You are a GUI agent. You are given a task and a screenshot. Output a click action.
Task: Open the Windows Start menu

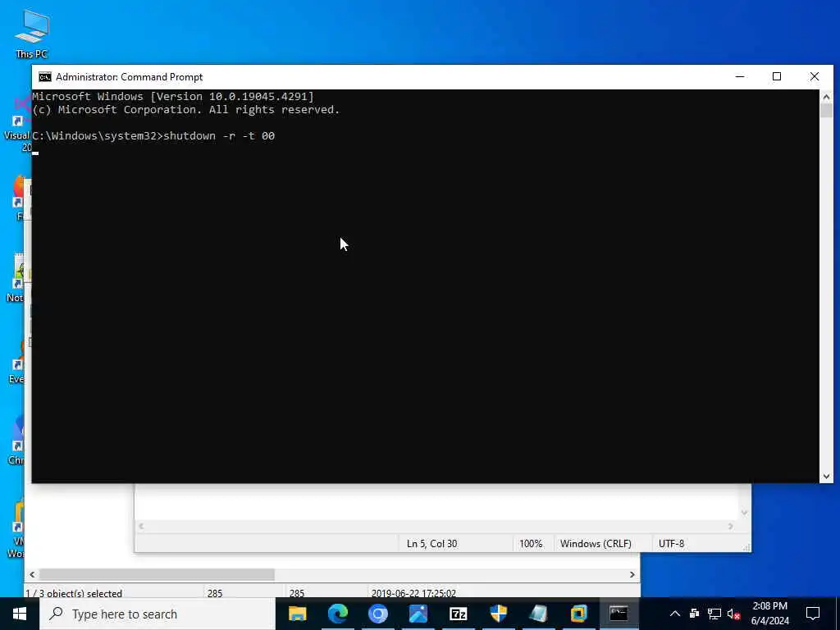(x=20, y=614)
